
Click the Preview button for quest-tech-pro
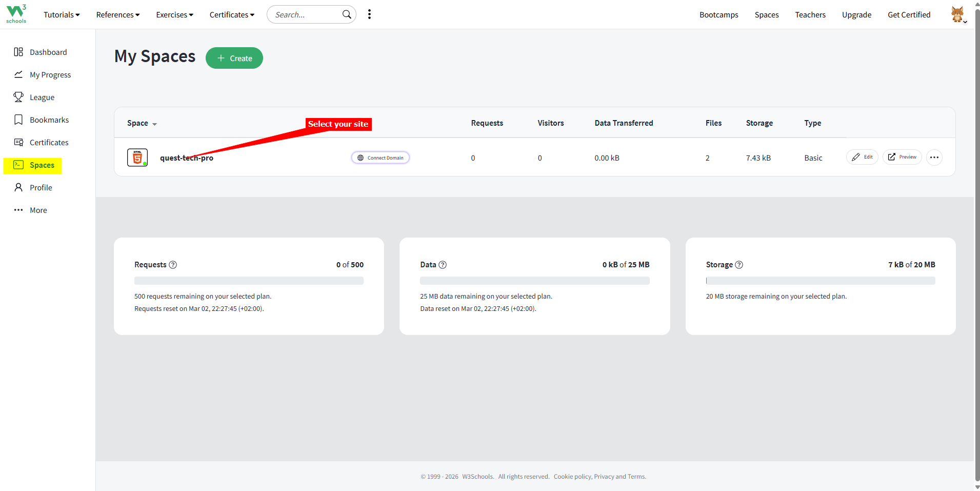[902, 157]
